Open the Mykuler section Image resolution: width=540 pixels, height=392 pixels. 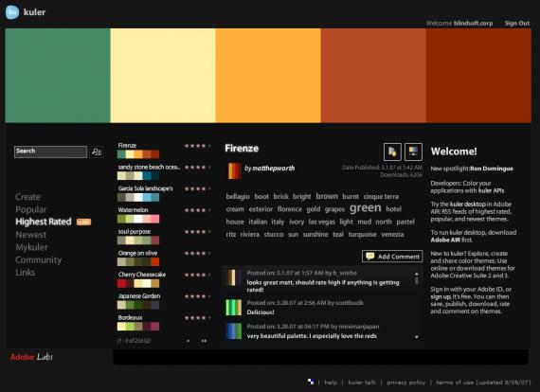pyautogui.click(x=31, y=247)
